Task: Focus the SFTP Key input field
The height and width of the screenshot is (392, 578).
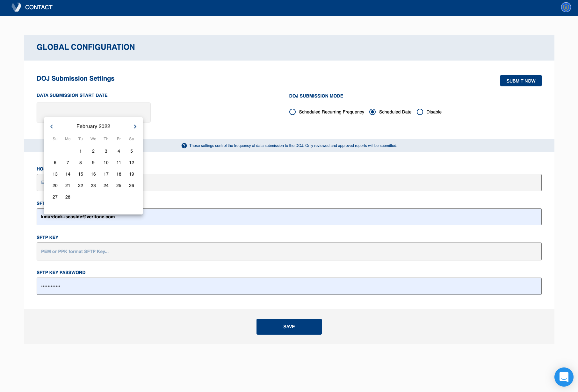Action: tap(289, 251)
